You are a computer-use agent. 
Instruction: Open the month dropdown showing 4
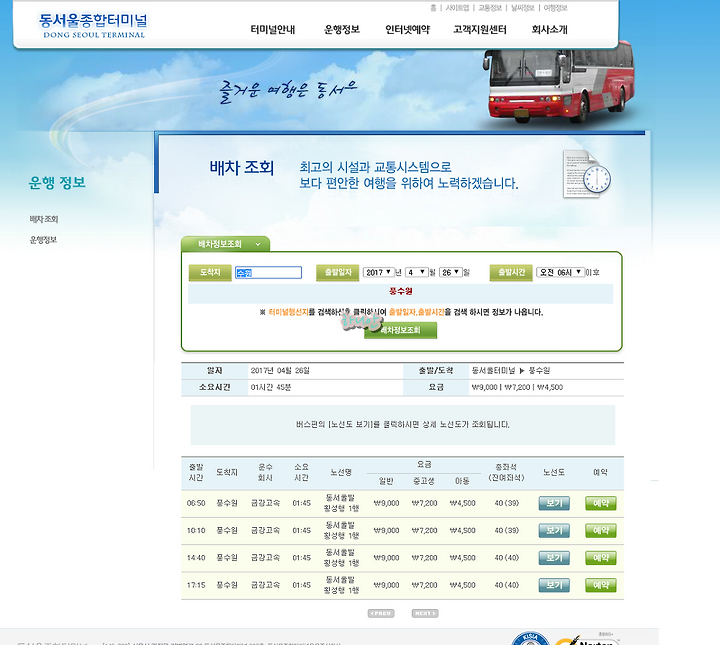416,272
